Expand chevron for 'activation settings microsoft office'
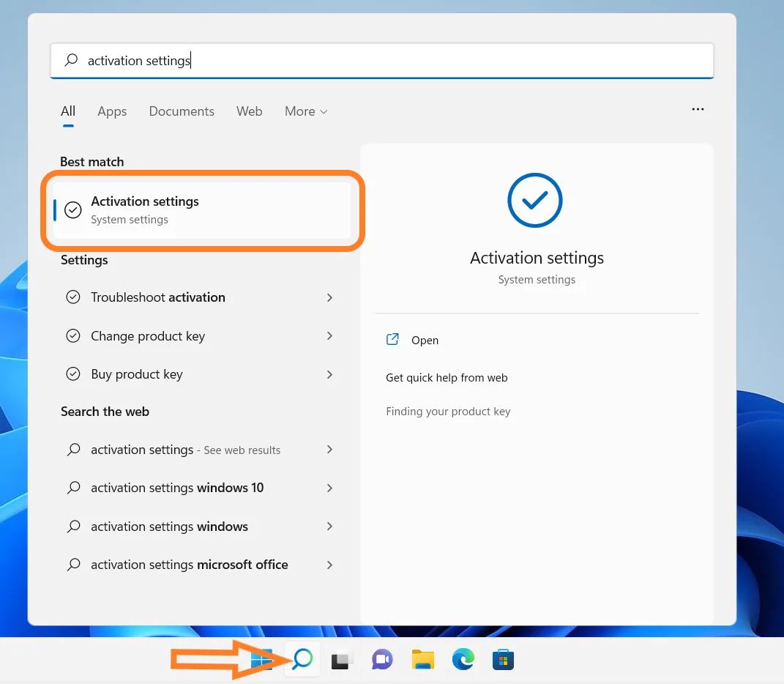Screen dimensions: 784x684 click(x=329, y=565)
